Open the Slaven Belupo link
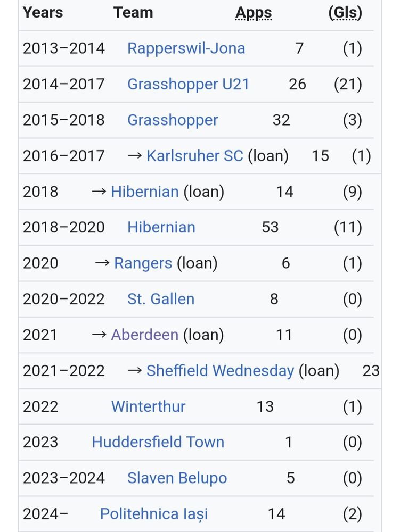The width and height of the screenshot is (400, 532). 177,478
